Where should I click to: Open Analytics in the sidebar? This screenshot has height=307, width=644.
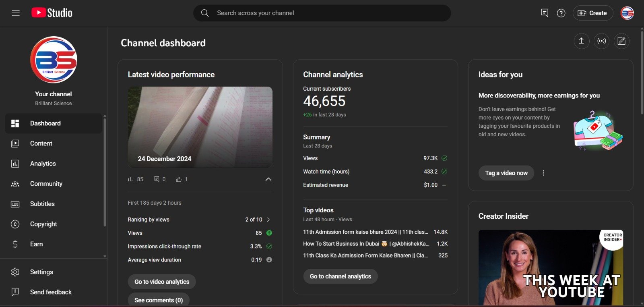(54, 164)
